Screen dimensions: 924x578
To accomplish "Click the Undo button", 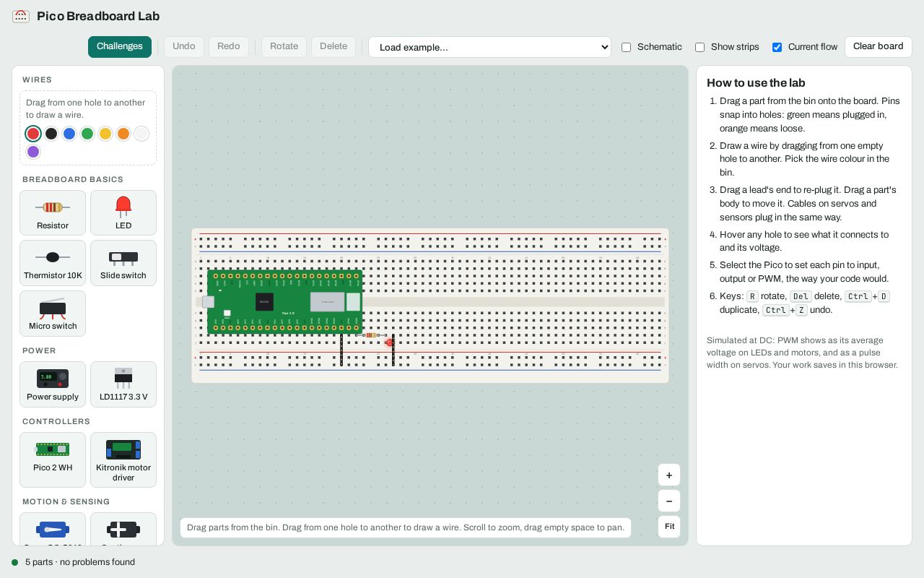I will pos(184,46).
